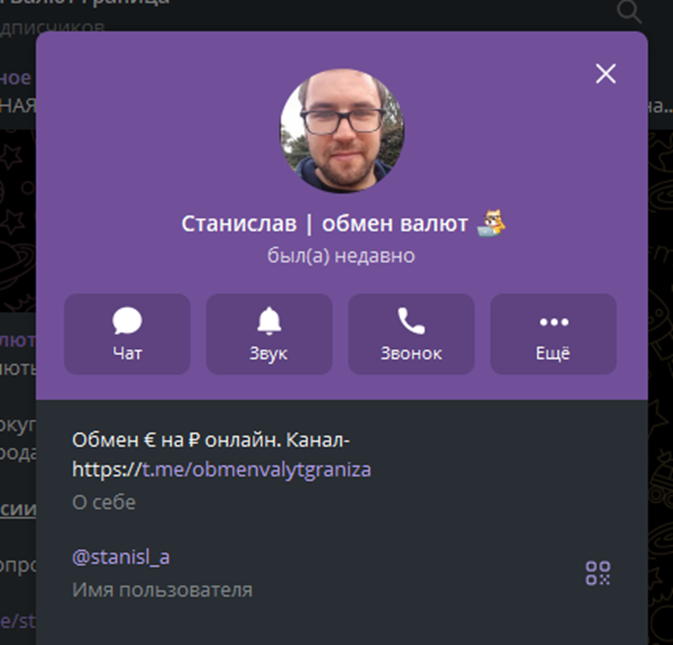Viewport: 673px width, 645px height.
Task: Show QR code for the username
Action: [598, 573]
